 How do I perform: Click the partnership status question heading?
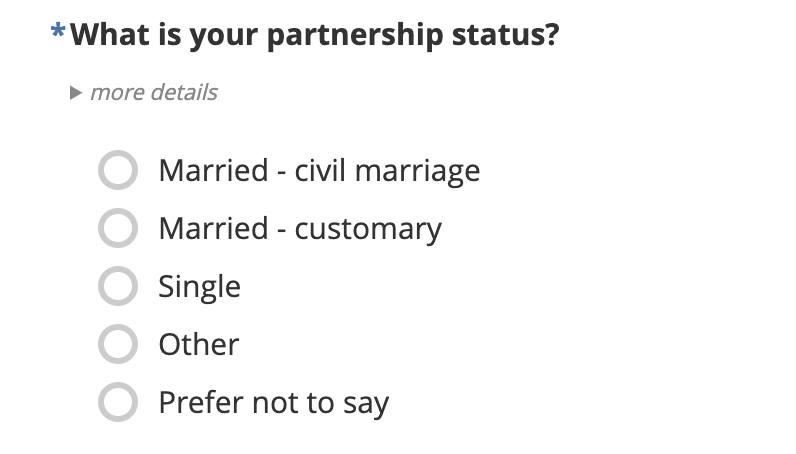[314, 35]
